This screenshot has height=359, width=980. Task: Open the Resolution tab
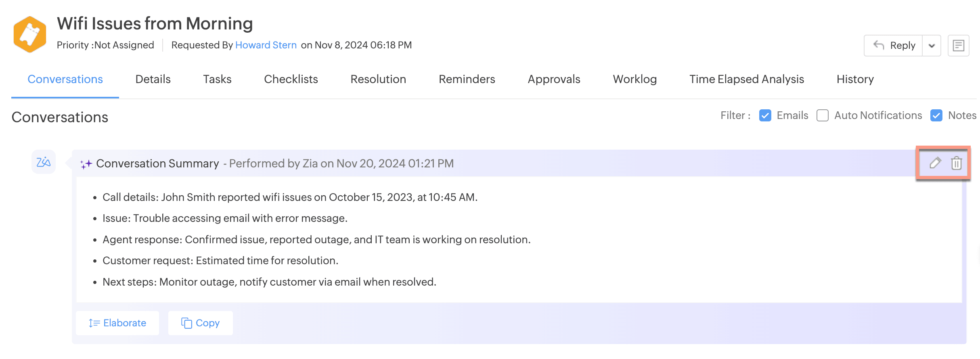pos(378,79)
